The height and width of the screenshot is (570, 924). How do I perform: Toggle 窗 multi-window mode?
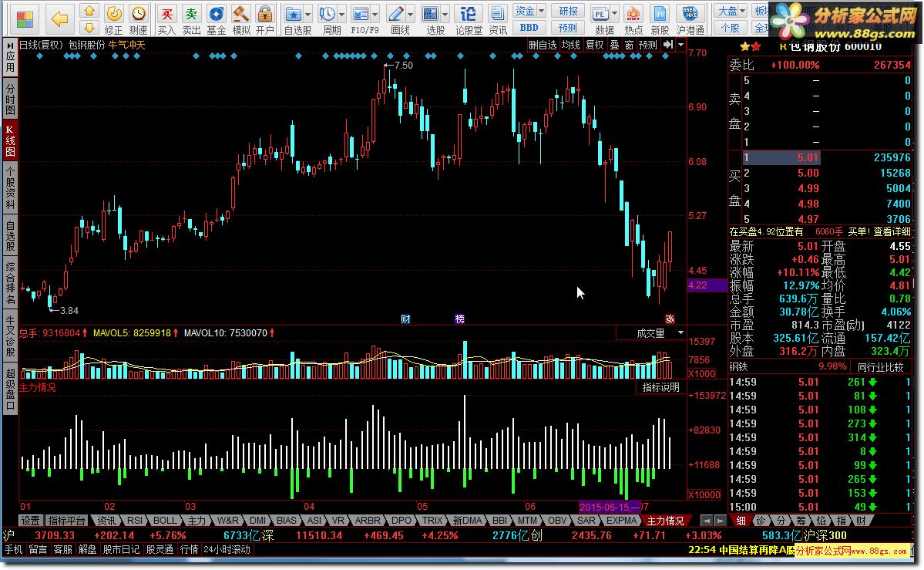tap(630, 45)
